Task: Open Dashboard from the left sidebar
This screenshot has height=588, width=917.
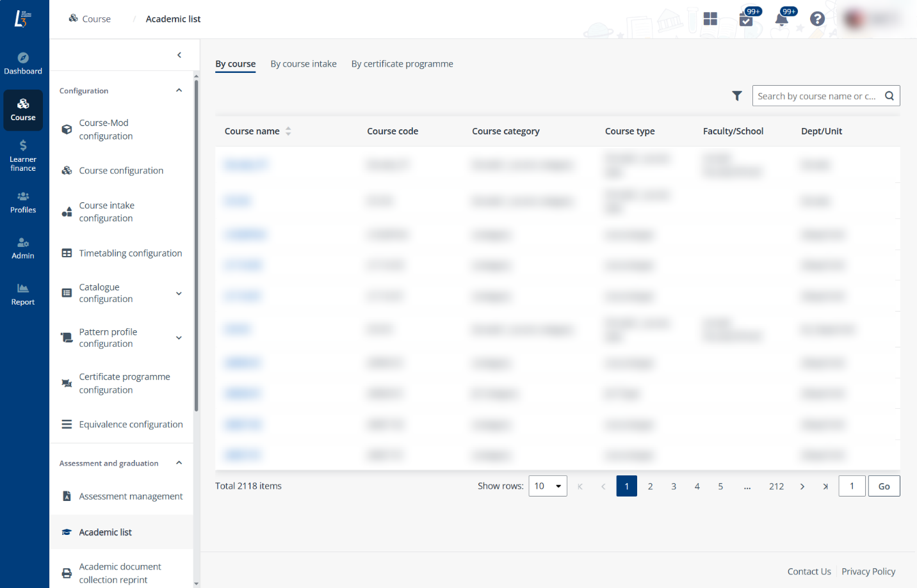Action: 23,63
